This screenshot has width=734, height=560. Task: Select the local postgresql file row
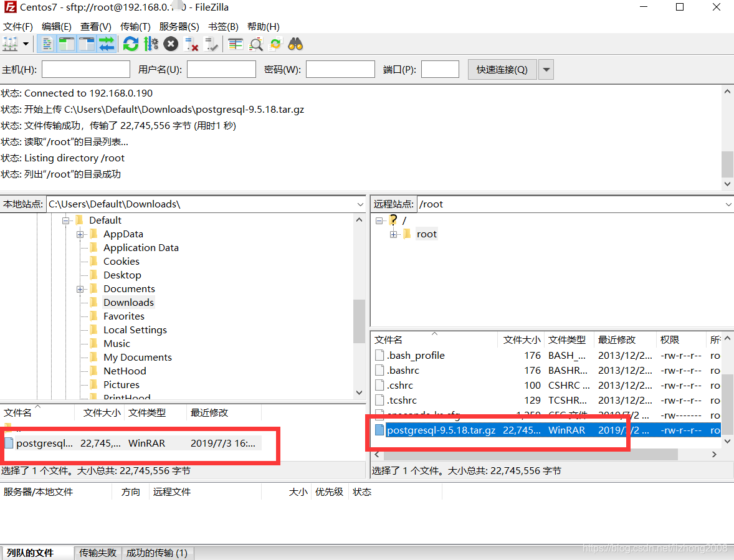click(132, 444)
